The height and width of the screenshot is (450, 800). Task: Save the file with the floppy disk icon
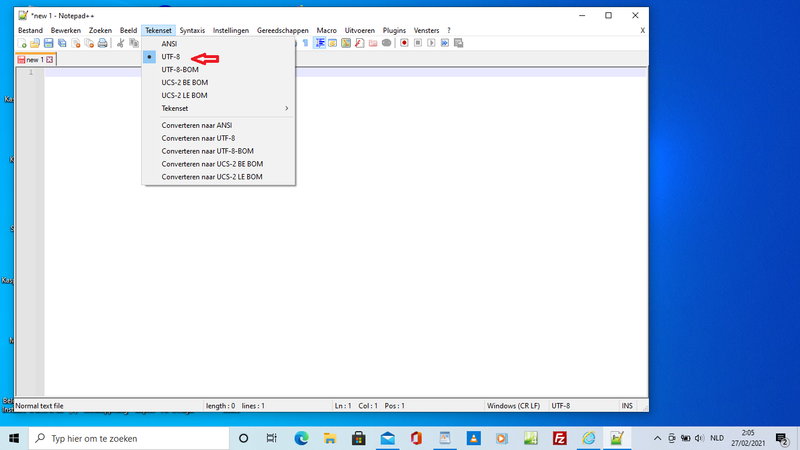[48, 43]
